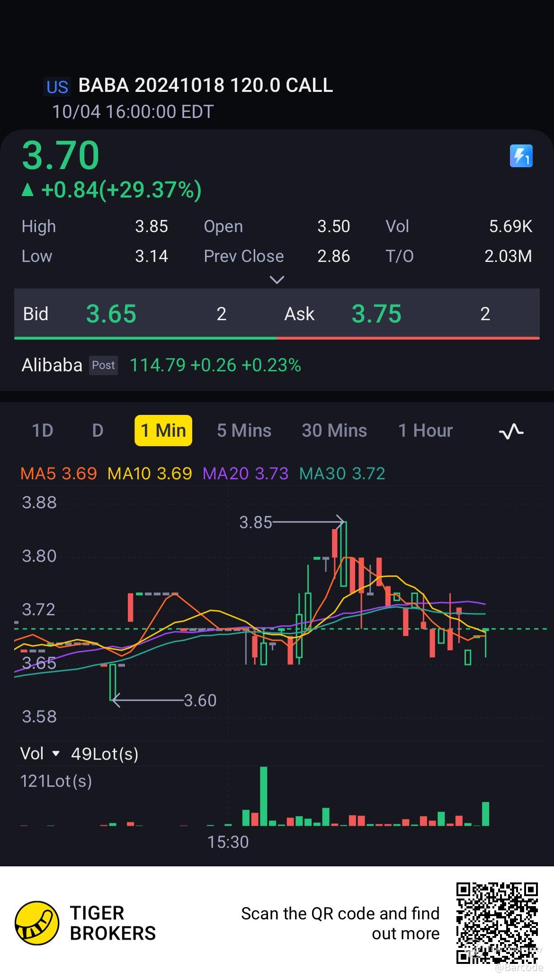Tap the blue lightning quick-trade icon
This screenshot has width=554, height=980.
point(521,156)
